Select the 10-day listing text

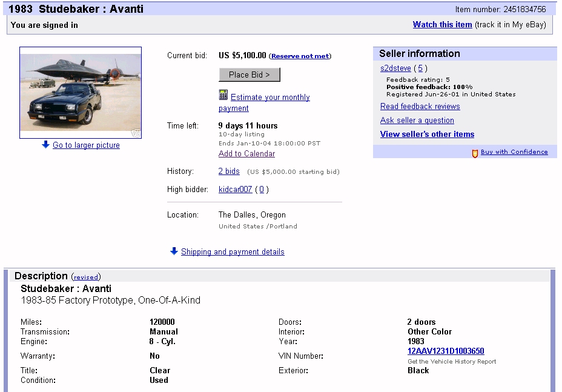click(242, 134)
